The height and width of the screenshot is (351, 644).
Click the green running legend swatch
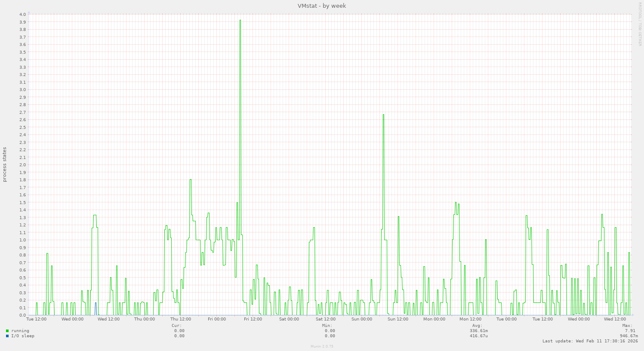pyautogui.click(x=7, y=331)
